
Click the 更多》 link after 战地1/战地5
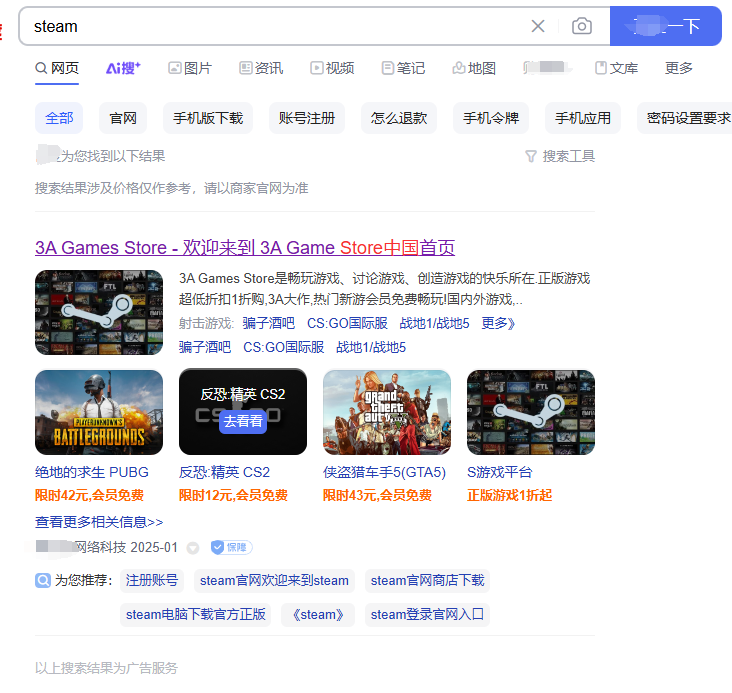point(498,323)
